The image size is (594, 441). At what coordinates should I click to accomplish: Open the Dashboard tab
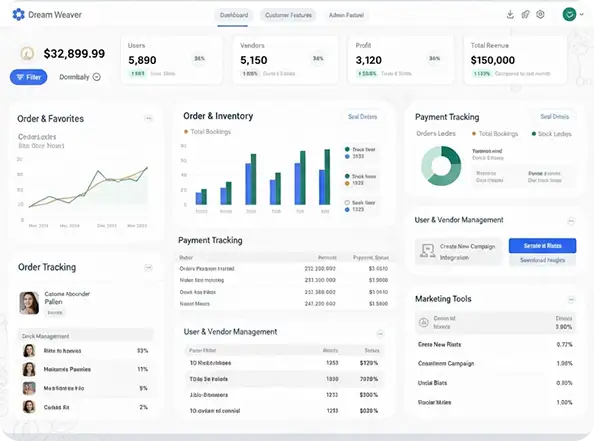click(x=234, y=15)
